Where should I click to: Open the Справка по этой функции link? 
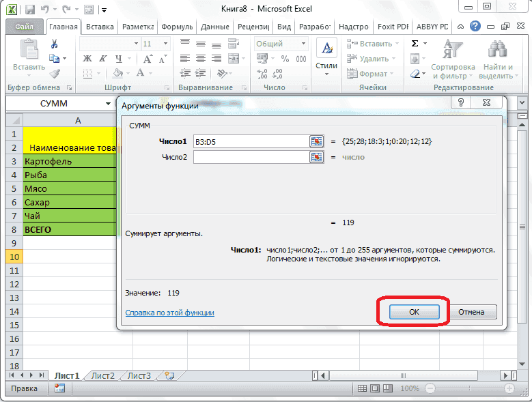click(x=169, y=313)
